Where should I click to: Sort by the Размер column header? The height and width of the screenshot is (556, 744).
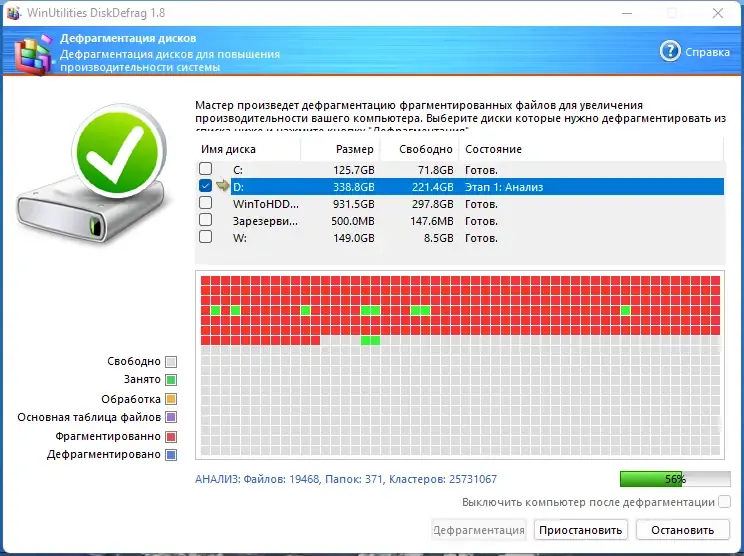[341, 149]
